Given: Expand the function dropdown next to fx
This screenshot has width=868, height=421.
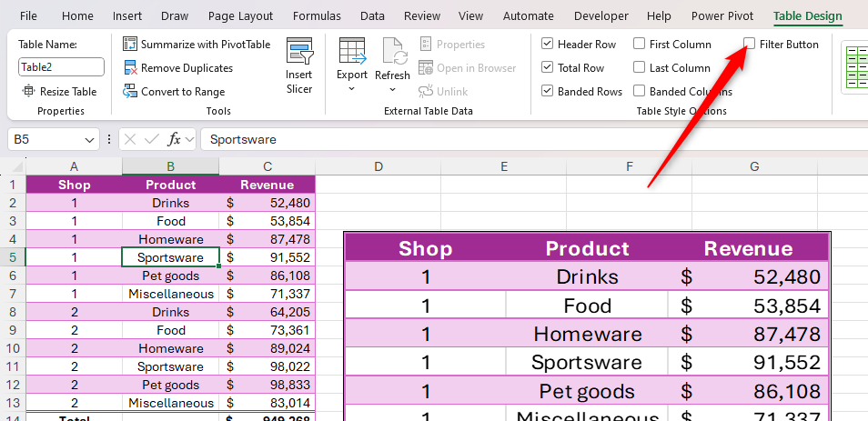Looking at the screenshot, I should [190, 140].
